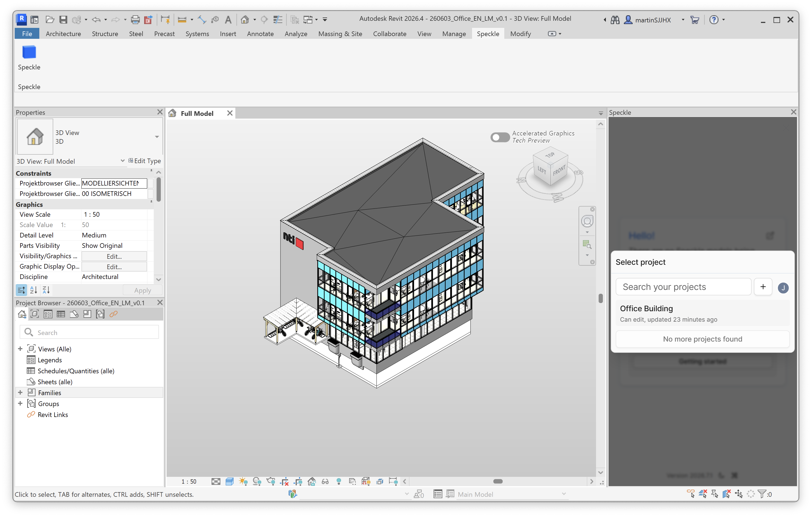Toggle Select Elements by Face in status bar
This screenshot has height=517, width=812.
pyautogui.click(x=727, y=494)
